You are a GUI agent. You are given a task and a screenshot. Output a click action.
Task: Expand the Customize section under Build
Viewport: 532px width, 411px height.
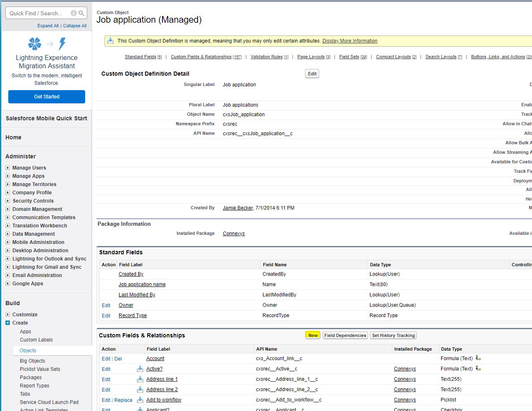click(7, 315)
